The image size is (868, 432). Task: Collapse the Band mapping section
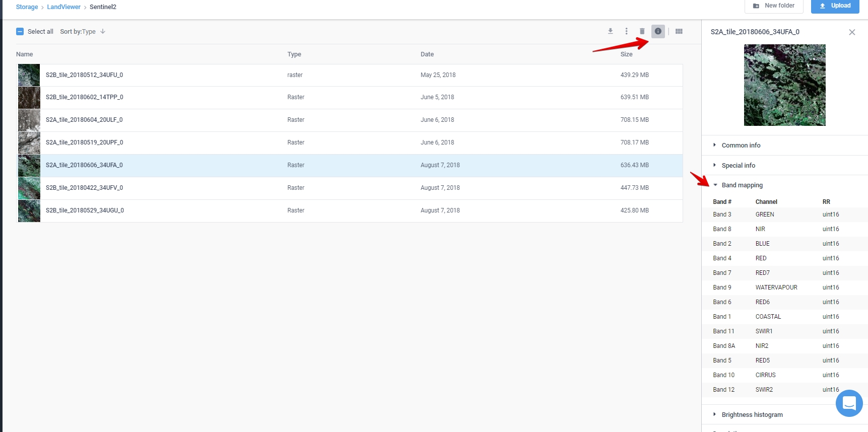coord(742,185)
